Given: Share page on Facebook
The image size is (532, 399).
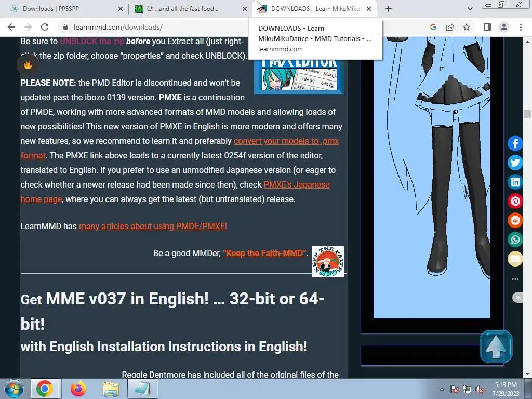Looking at the screenshot, I should 515,143.
